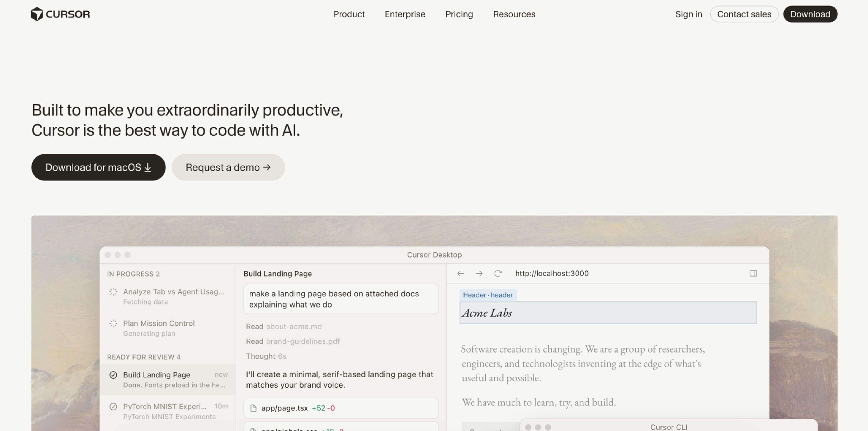Viewport: 868px width, 431px height.
Task: Open the Enterprise menu item
Action: [x=405, y=14]
